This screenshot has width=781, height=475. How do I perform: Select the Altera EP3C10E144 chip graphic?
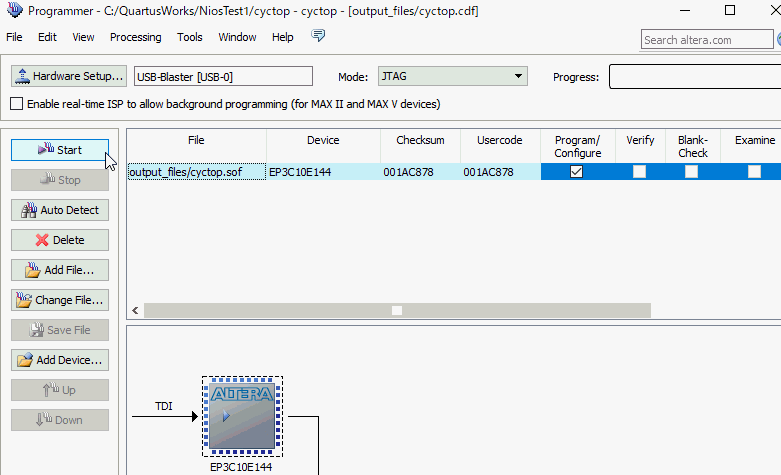pos(242,416)
